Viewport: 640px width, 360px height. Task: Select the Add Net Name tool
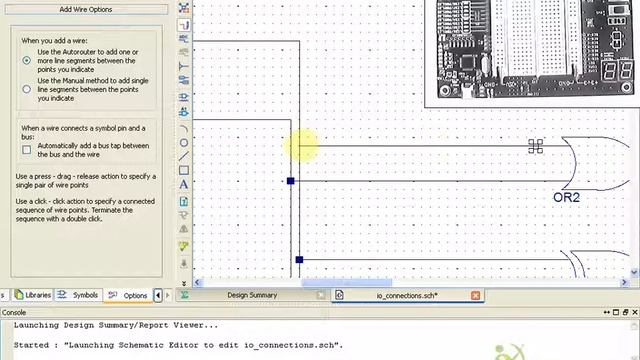[184, 39]
